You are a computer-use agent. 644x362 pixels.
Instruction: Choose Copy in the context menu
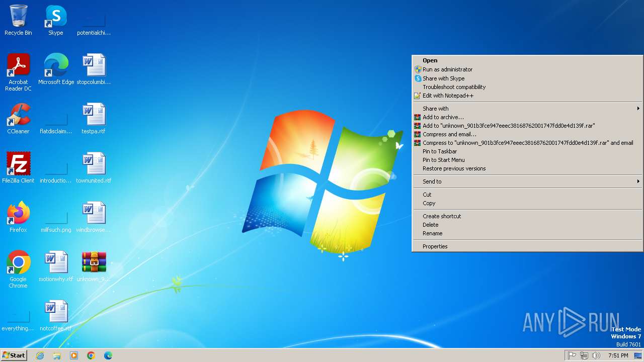click(527, 203)
